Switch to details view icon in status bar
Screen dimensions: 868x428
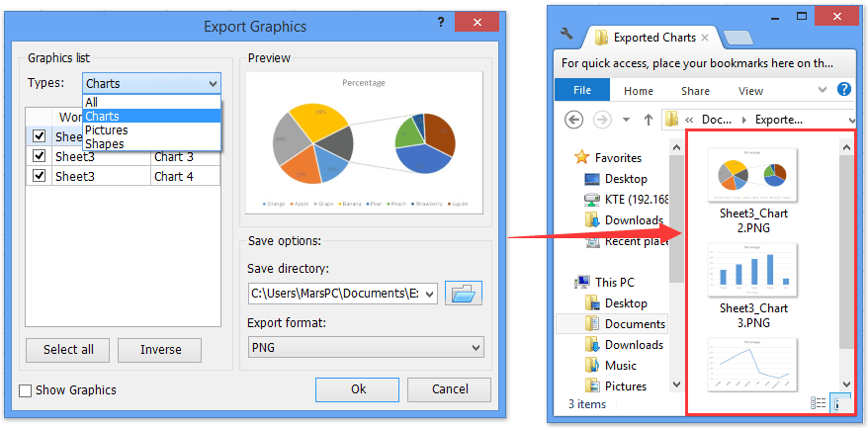[x=818, y=403]
